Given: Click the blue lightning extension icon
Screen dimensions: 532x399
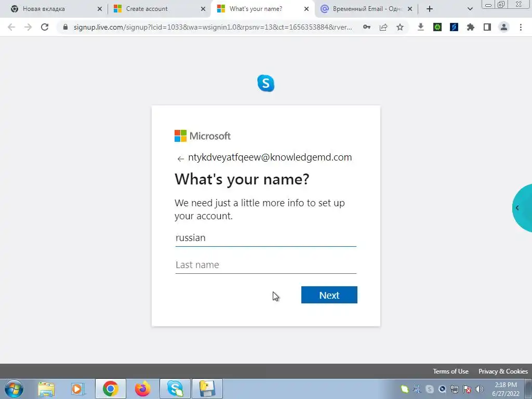Looking at the screenshot, I should 454,27.
